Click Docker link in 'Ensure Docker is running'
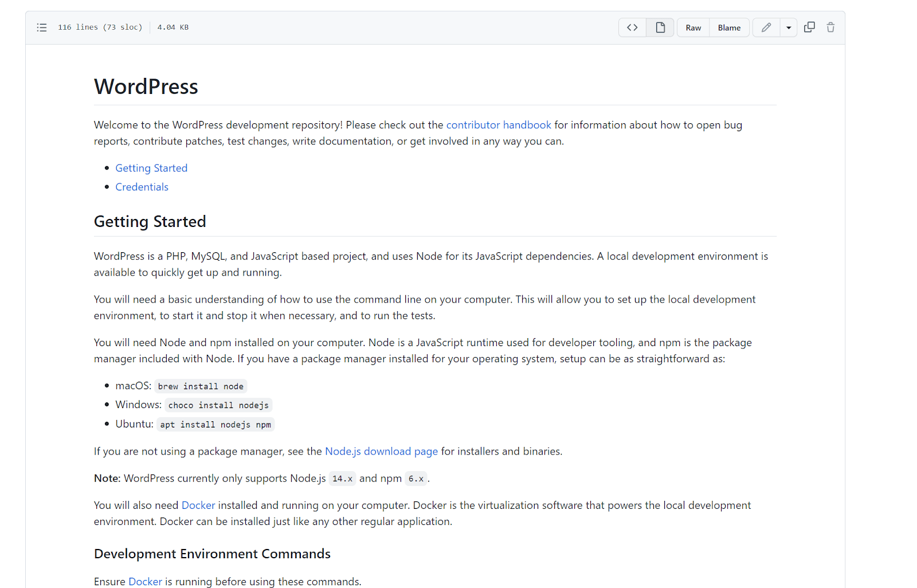This screenshot has height=588, width=917. tap(145, 582)
